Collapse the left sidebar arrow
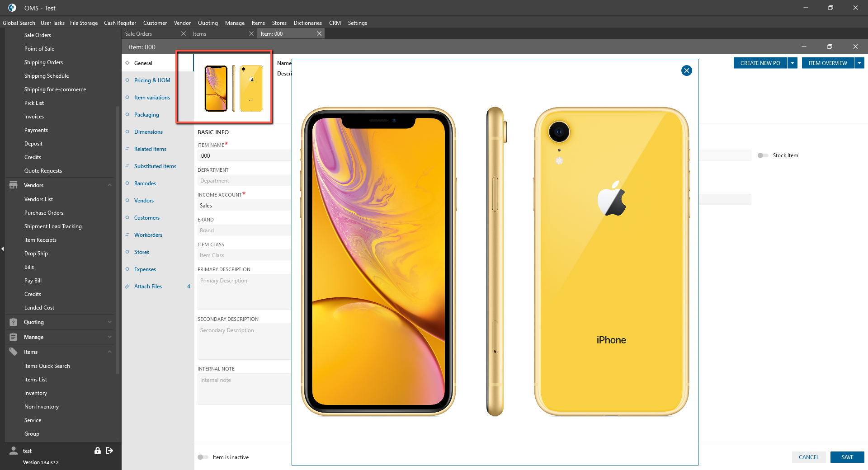The width and height of the screenshot is (868, 470). click(3, 249)
